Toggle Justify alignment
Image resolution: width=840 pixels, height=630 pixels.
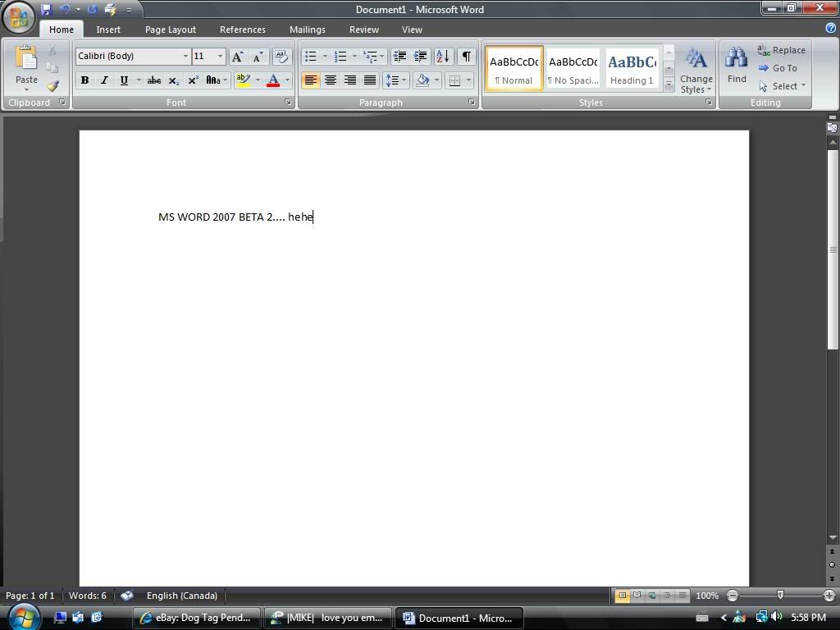pos(370,80)
